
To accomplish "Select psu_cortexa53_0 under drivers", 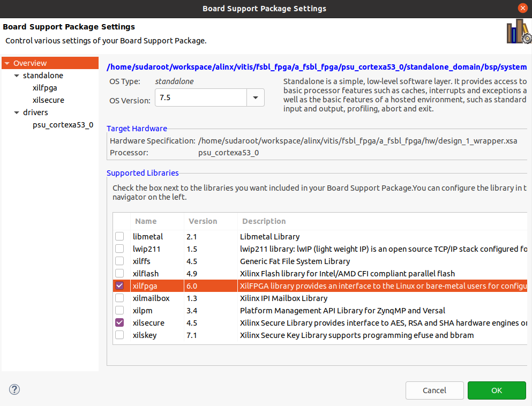I will click(x=63, y=124).
